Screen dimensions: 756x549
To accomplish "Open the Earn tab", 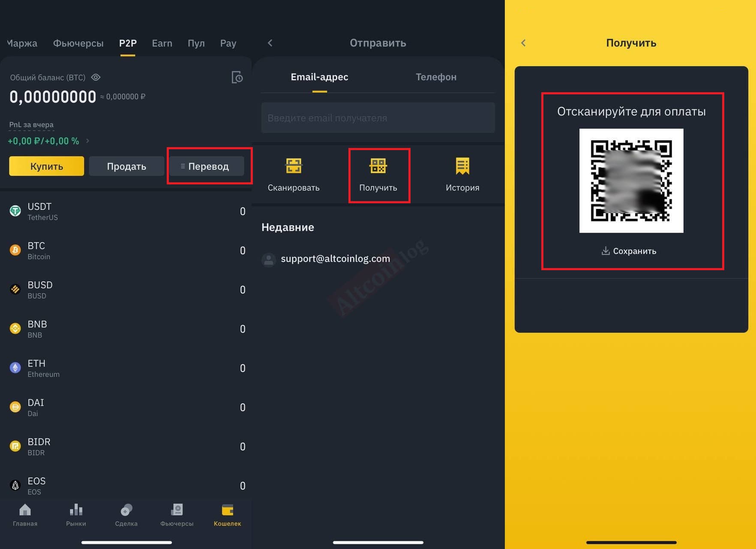I will (x=162, y=43).
